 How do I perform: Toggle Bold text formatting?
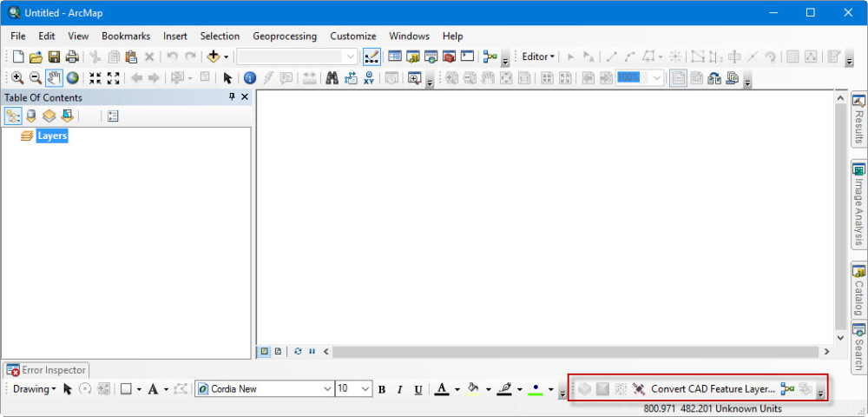click(381, 389)
